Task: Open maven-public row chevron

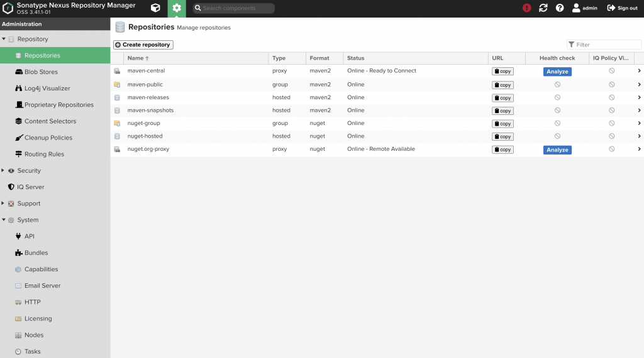Action: click(x=639, y=85)
